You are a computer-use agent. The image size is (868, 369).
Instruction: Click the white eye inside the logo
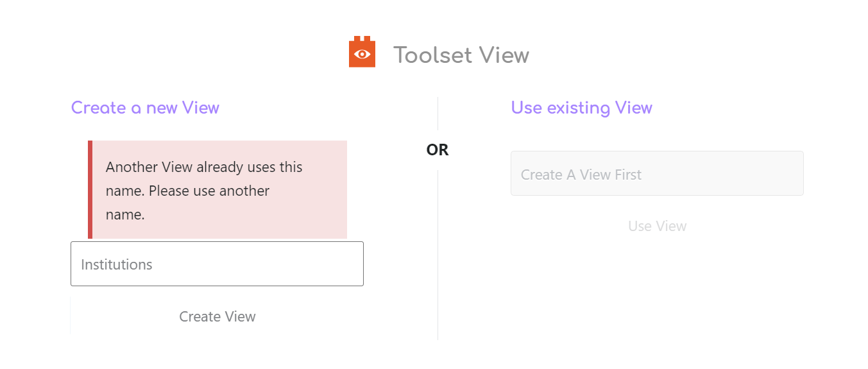pyautogui.click(x=362, y=54)
